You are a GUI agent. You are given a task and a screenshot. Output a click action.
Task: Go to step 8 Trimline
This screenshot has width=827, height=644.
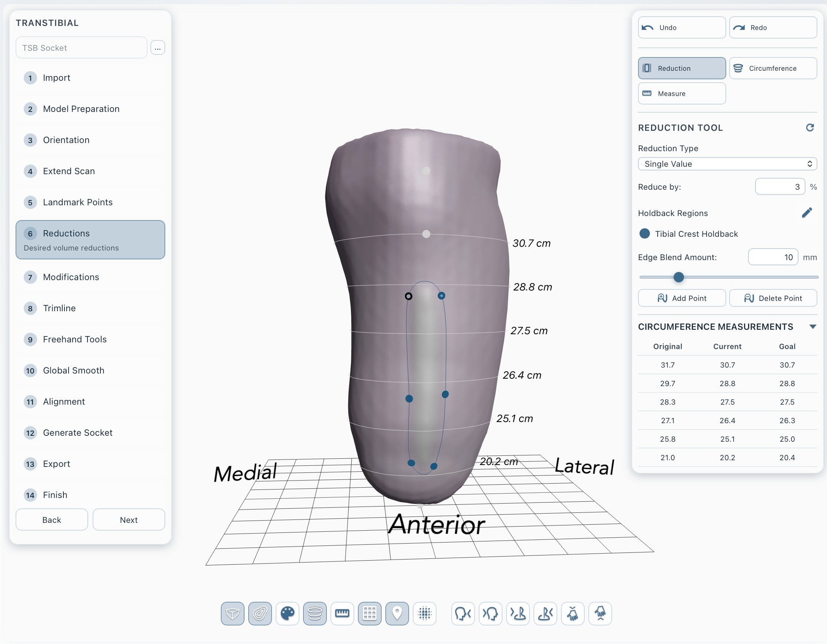[90, 308]
